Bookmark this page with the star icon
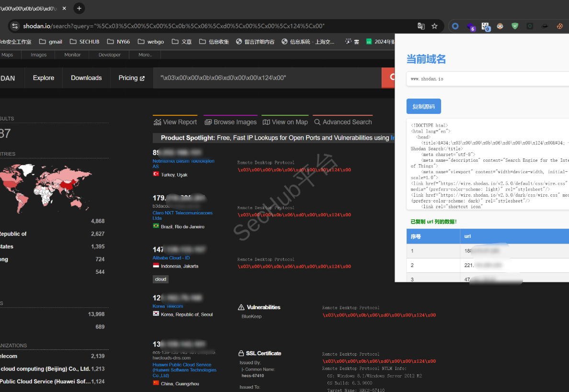 tap(434, 26)
